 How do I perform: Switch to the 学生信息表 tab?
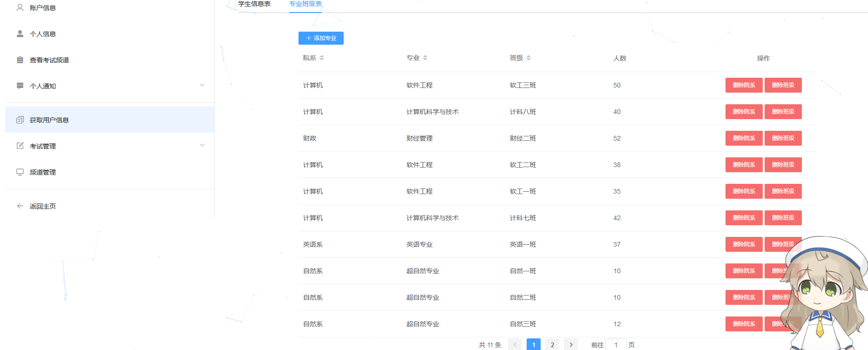[x=254, y=4]
